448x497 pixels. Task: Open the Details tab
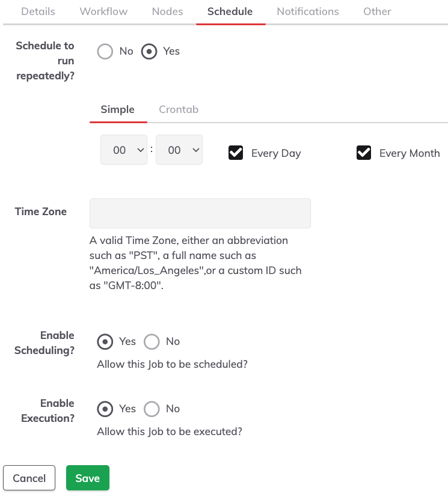pos(38,12)
